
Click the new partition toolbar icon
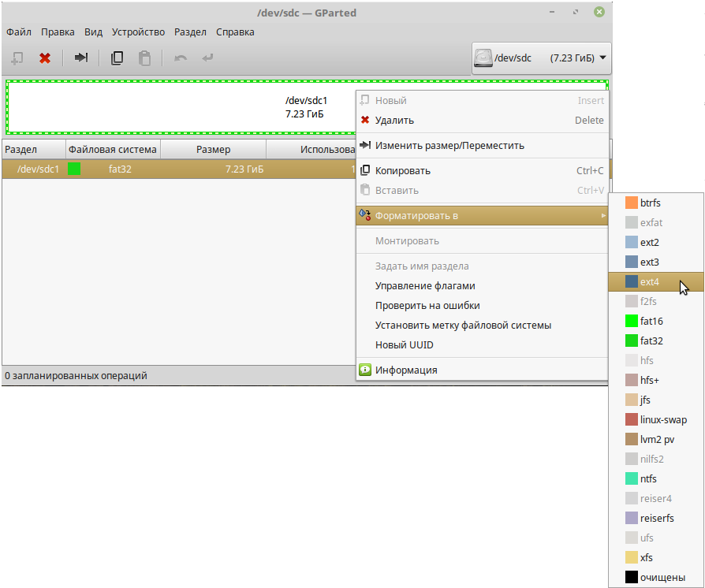[17, 58]
